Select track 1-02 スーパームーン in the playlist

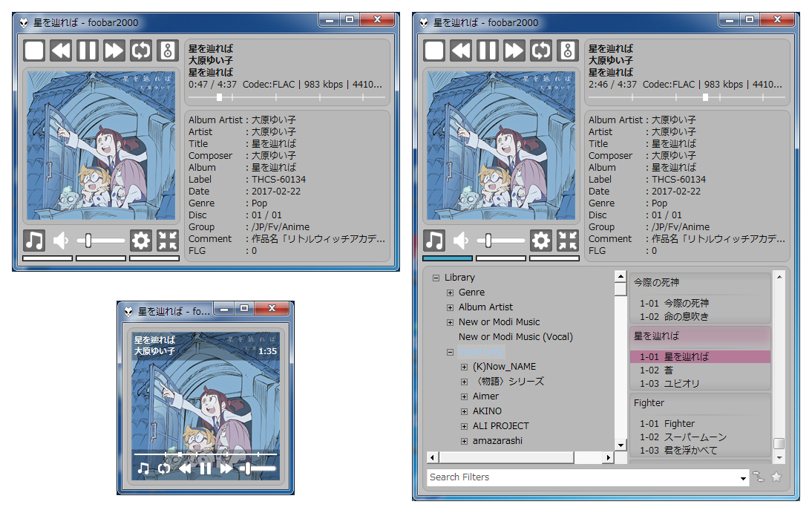pos(700,437)
